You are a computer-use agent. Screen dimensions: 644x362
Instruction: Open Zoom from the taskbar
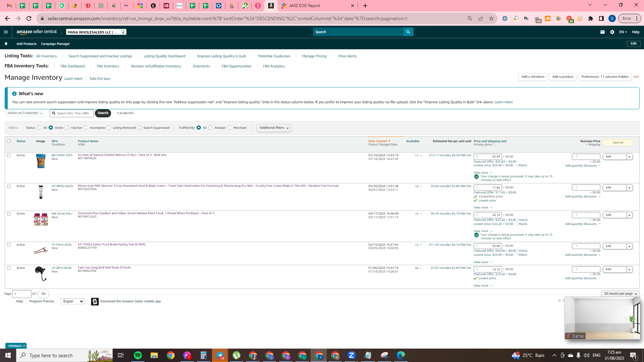(352, 355)
